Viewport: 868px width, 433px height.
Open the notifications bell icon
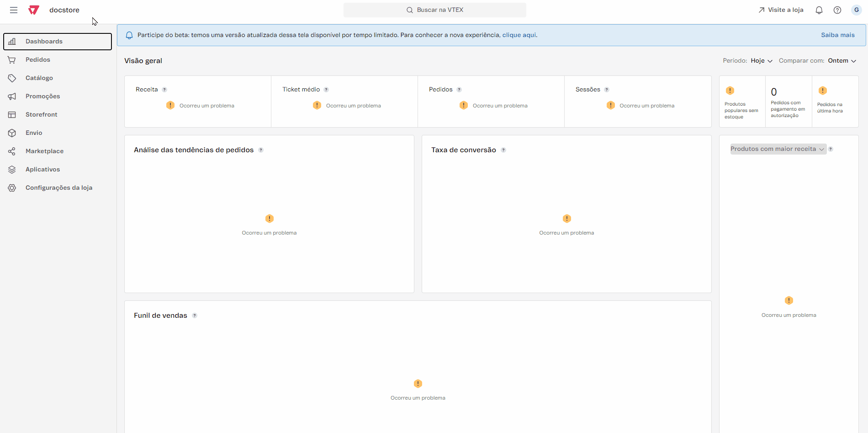(819, 10)
